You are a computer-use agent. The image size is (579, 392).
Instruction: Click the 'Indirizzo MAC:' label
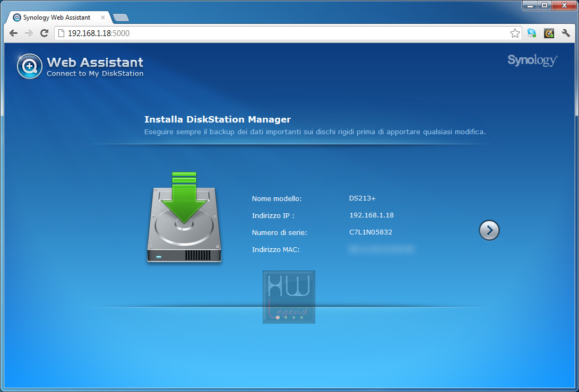point(276,249)
